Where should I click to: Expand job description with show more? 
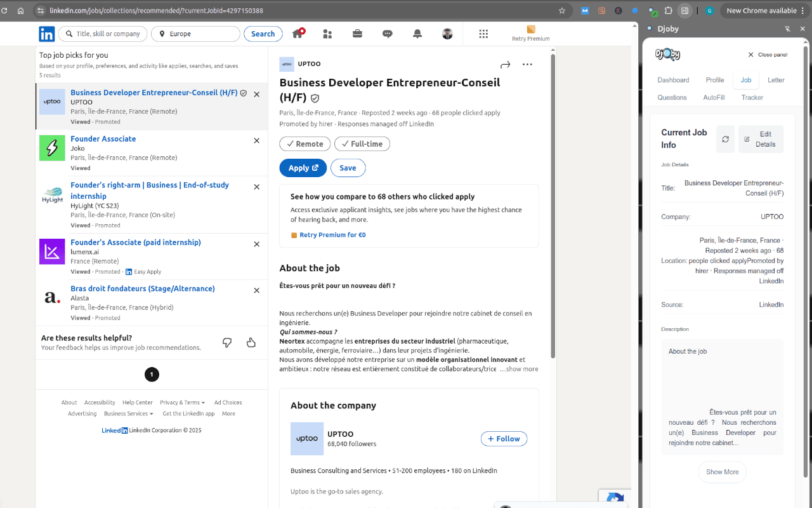[521, 369]
